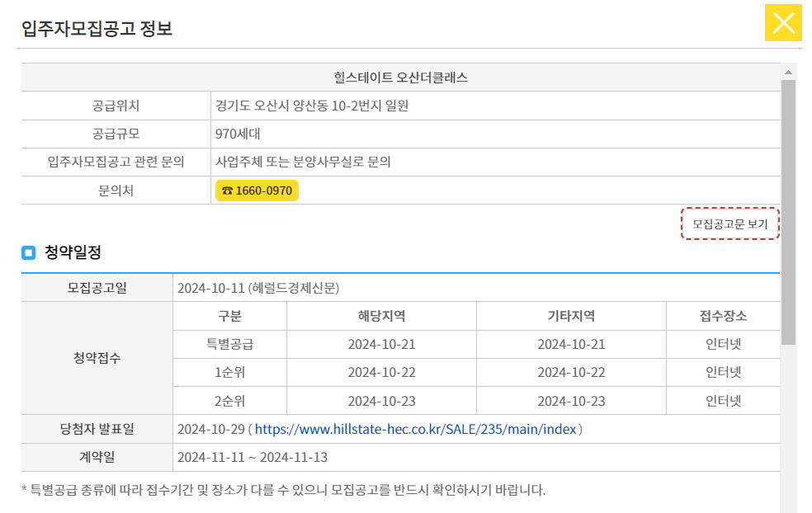812x513 pixels.
Task: Select 해당지역 date 2024-10-22 for 1순위
Action: pyautogui.click(x=382, y=372)
